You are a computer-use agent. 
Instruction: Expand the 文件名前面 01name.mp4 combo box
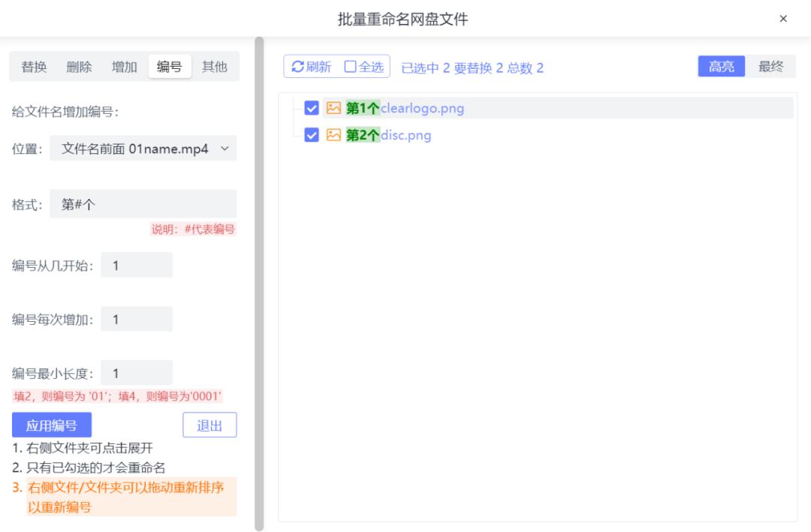pyautogui.click(x=143, y=149)
